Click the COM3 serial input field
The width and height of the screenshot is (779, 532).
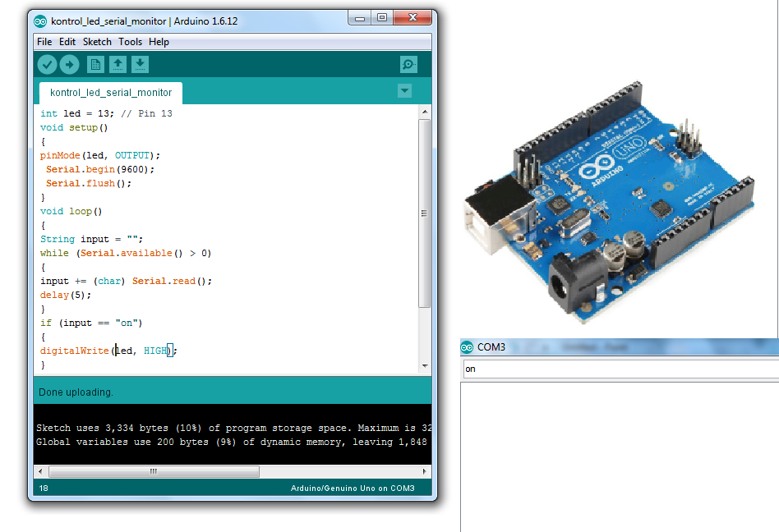[620, 369]
